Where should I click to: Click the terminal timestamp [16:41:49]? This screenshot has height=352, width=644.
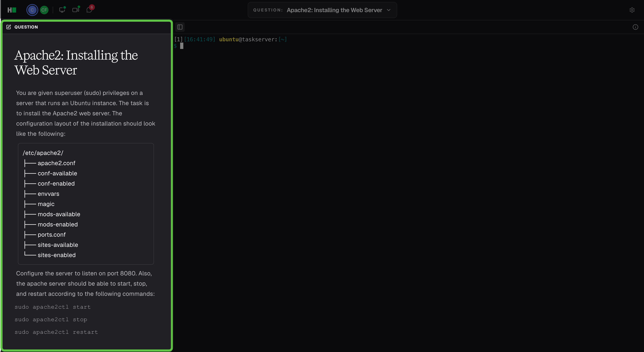(x=199, y=39)
